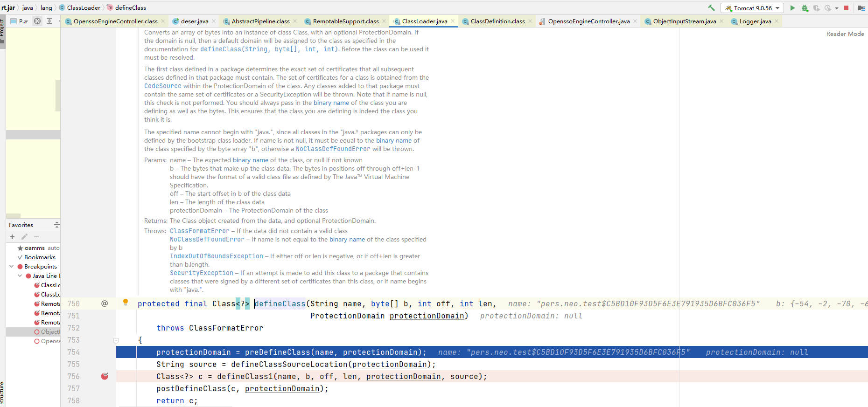Screen dimensions: 868x407
Task: Stop the running process with red square
Action: click(846, 8)
